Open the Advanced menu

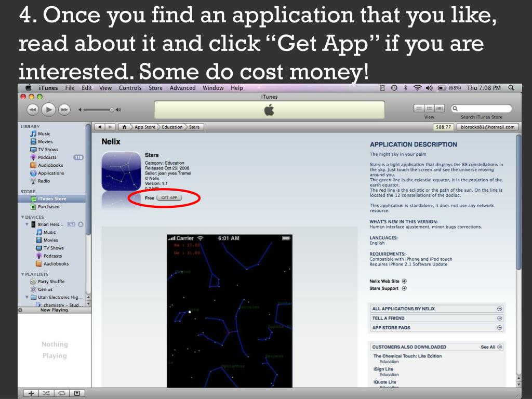pos(182,88)
